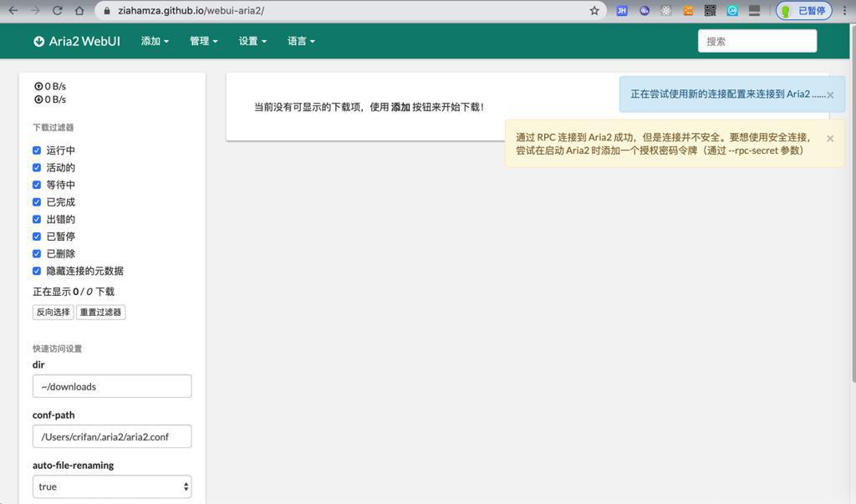Click the auto-file-renaming label
The height and width of the screenshot is (504, 856).
point(74,466)
